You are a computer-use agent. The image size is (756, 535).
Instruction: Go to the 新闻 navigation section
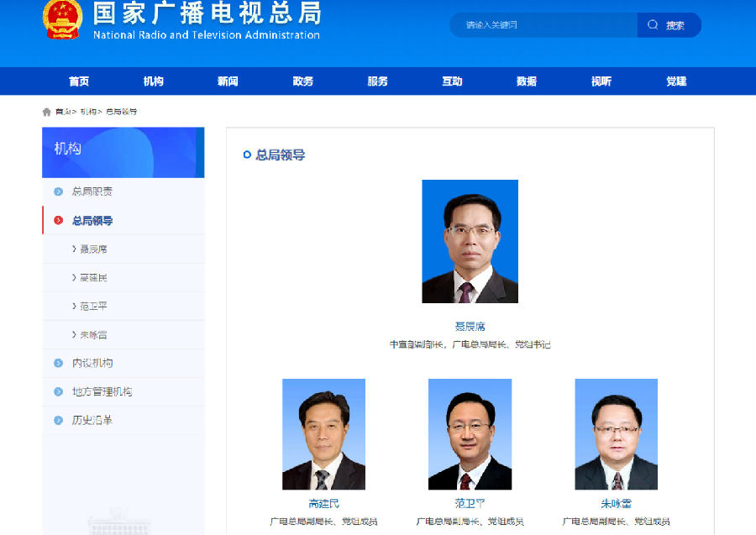[x=228, y=81]
